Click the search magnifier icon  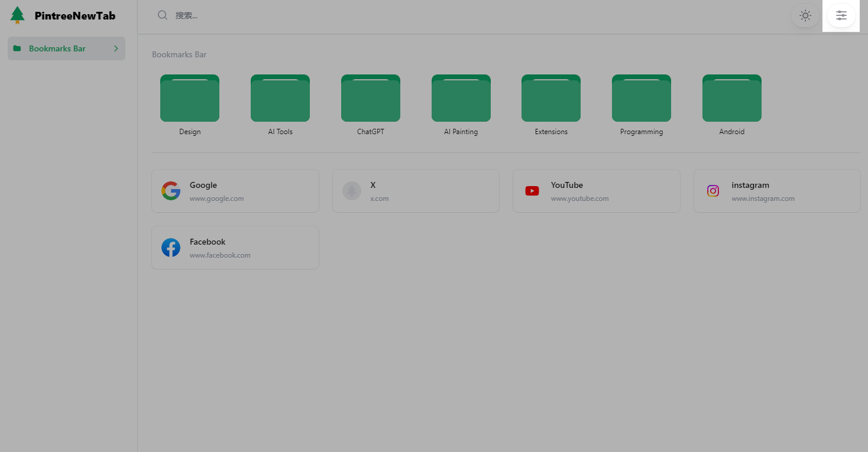pyautogui.click(x=163, y=15)
